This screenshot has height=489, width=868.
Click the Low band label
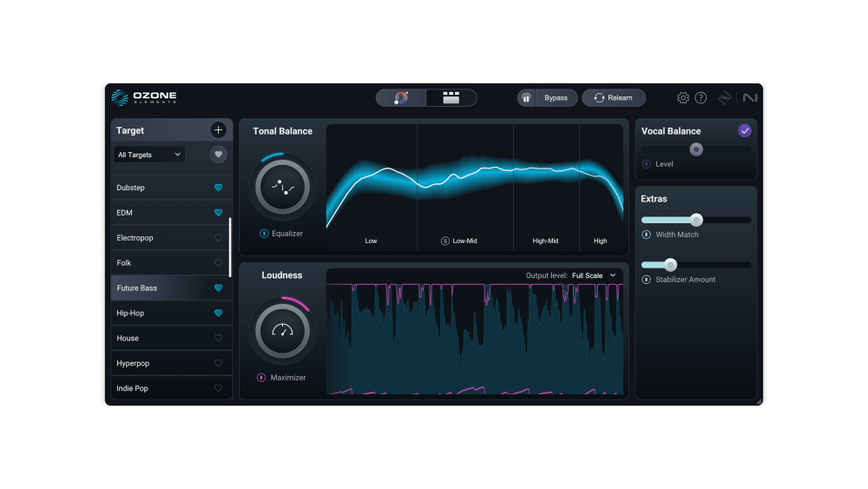[371, 241]
